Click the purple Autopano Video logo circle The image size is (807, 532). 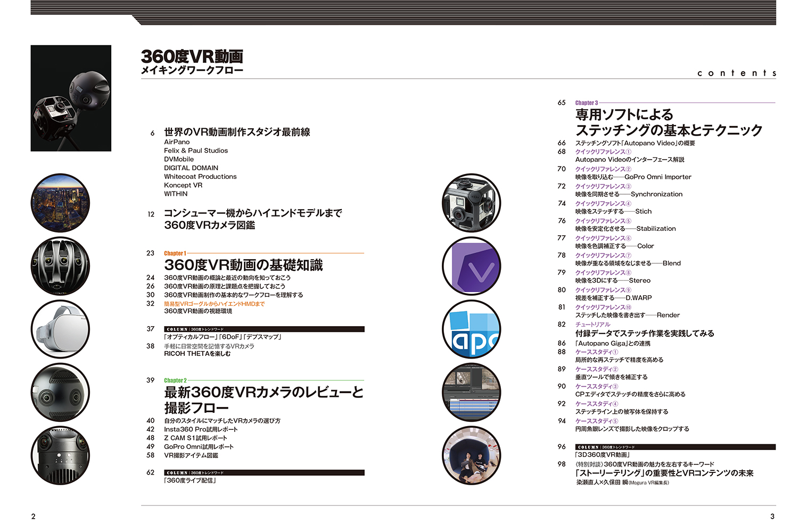click(471, 266)
